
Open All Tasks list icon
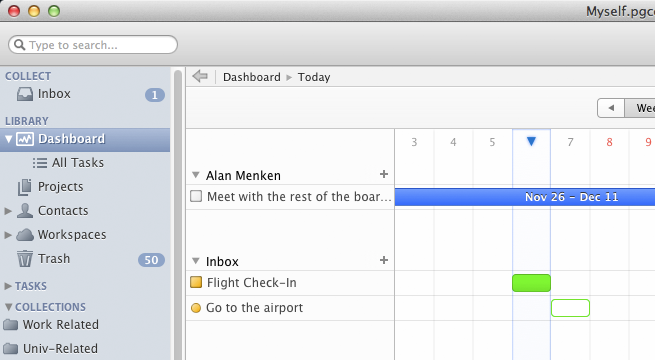pos(40,163)
